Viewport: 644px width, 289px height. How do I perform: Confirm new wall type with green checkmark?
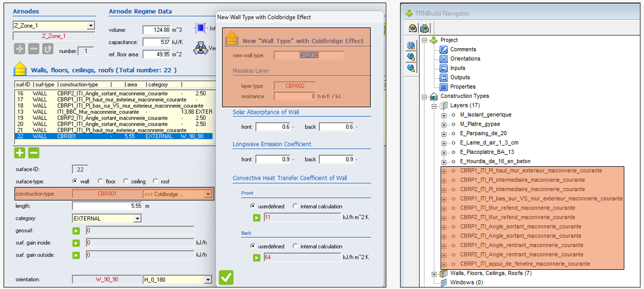click(x=226, y=277)
